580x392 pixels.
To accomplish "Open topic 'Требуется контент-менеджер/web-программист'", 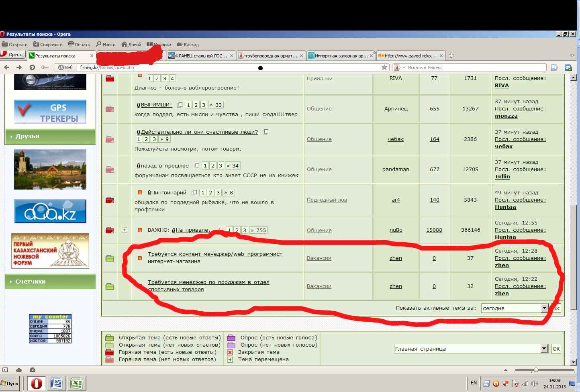I will (x=215, y=254).
